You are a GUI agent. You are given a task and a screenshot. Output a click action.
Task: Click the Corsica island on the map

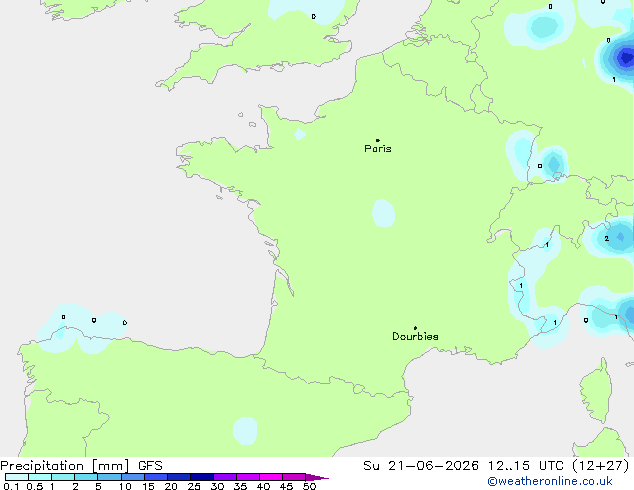click(596, 390)
